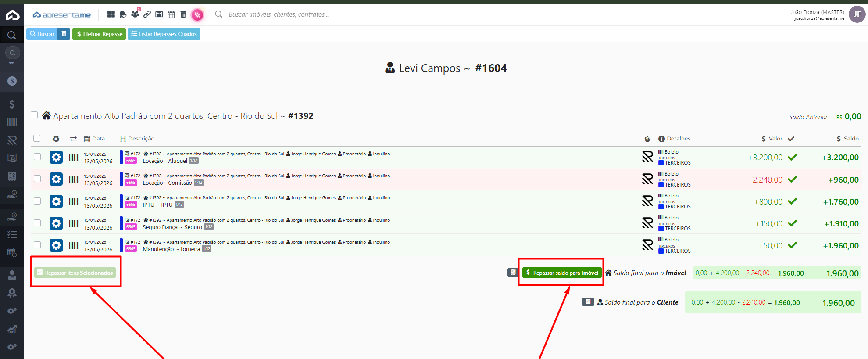Click the sidebar home logo icon
This screenshot has width=868, height=359.
tap(12, 15)
